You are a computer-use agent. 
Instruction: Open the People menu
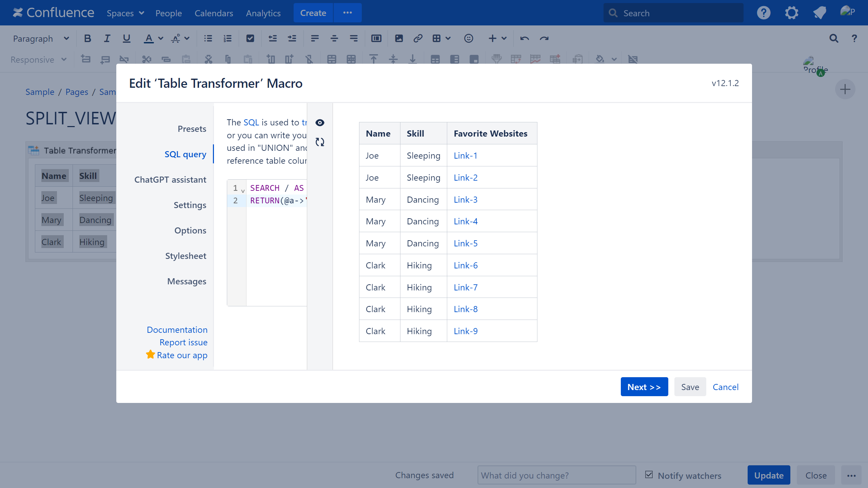pyautogui.click(x=169, y=13)
